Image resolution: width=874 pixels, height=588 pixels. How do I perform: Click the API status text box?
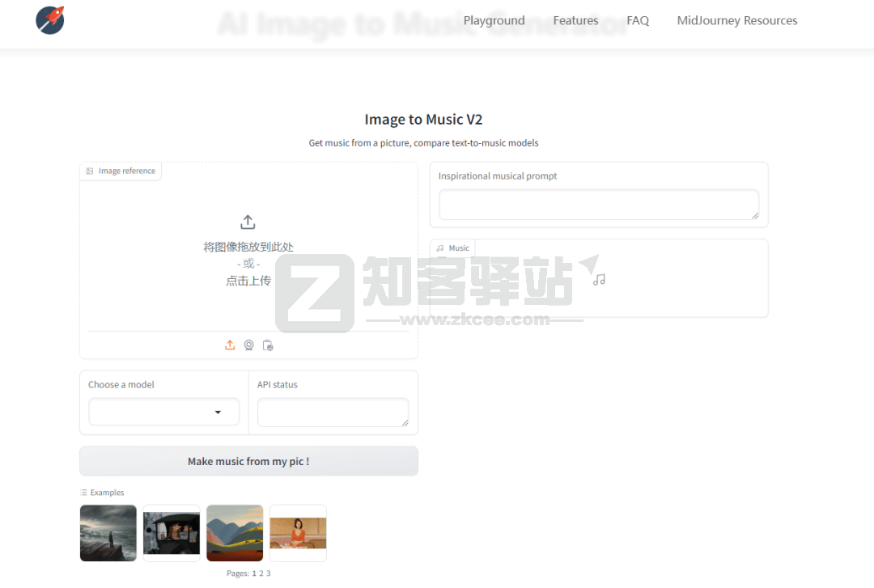coord(333,412)
